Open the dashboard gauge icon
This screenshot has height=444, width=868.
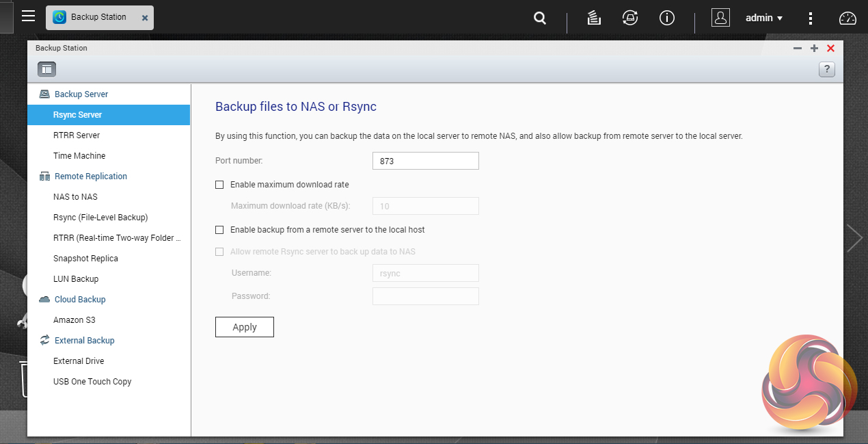[x=847, y=18]
